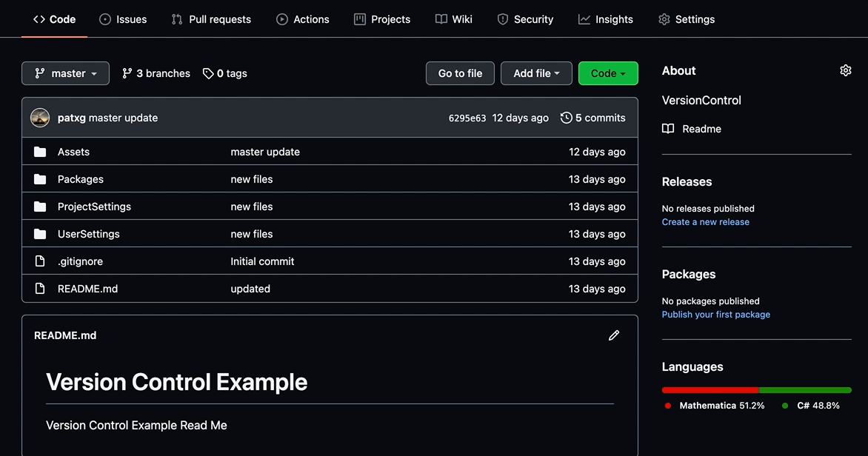Screen dimensions: 868x456
Task: Open the Initial commit message link
Action: [262, 261]
